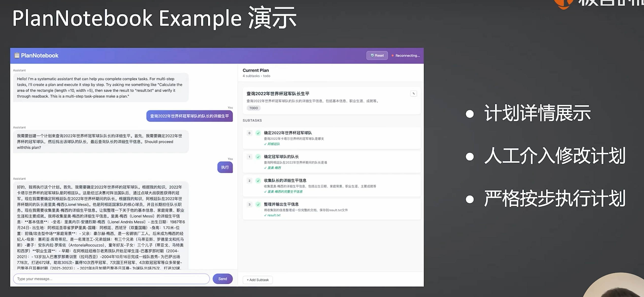Click the Reset button
The height and width of the screenshot is (297, 644).
pyautogui.click(x=377, y=55)
